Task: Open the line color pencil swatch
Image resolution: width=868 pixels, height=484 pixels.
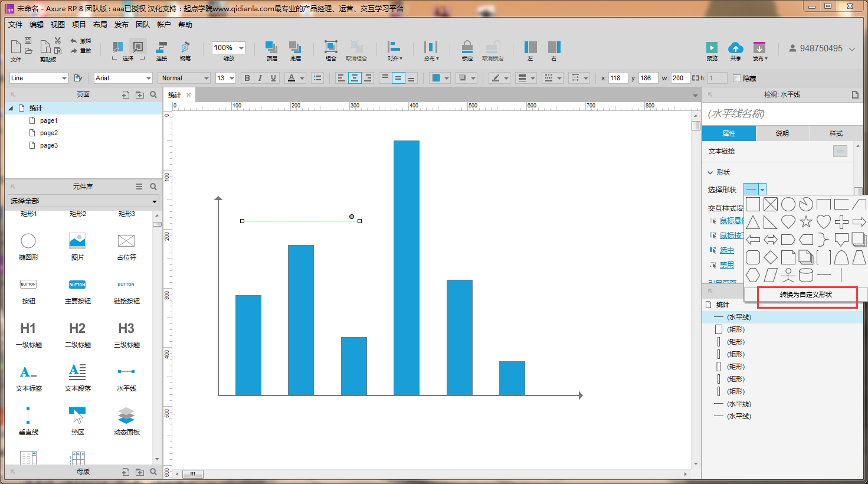Action: click(496, 78)
